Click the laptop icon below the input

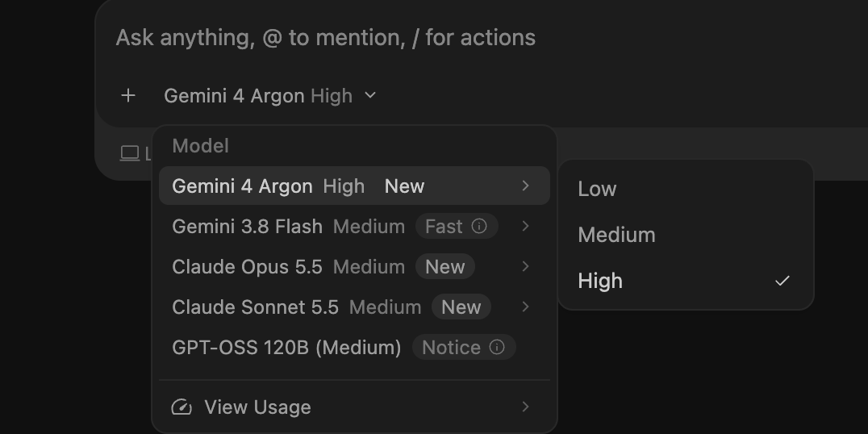(x=130, y=153)
